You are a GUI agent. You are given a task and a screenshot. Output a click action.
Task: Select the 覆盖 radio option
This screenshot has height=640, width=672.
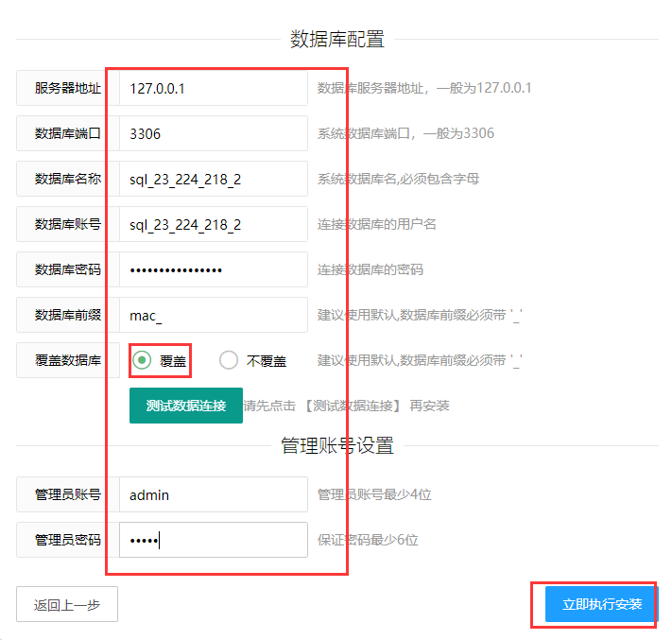pyautogui.click(x=143, y=360)
